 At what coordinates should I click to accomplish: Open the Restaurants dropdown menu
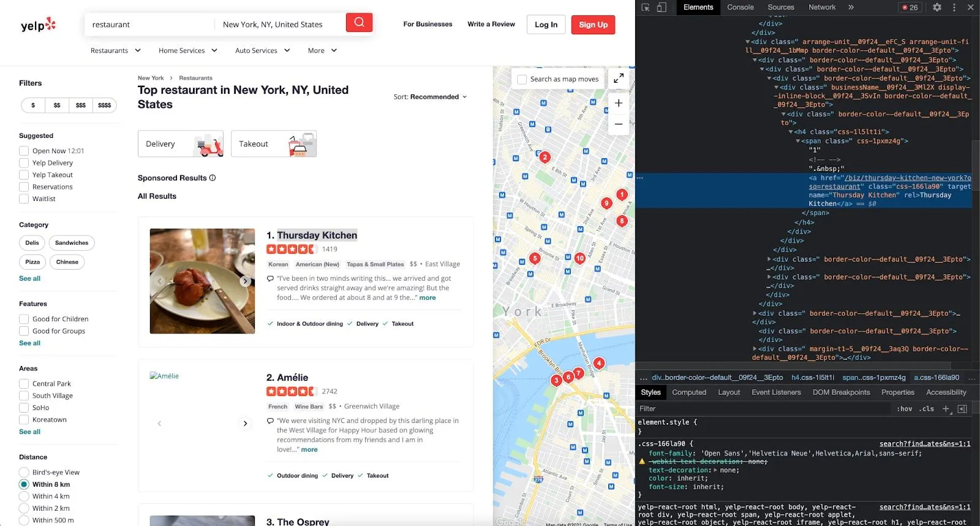[116, 50]
